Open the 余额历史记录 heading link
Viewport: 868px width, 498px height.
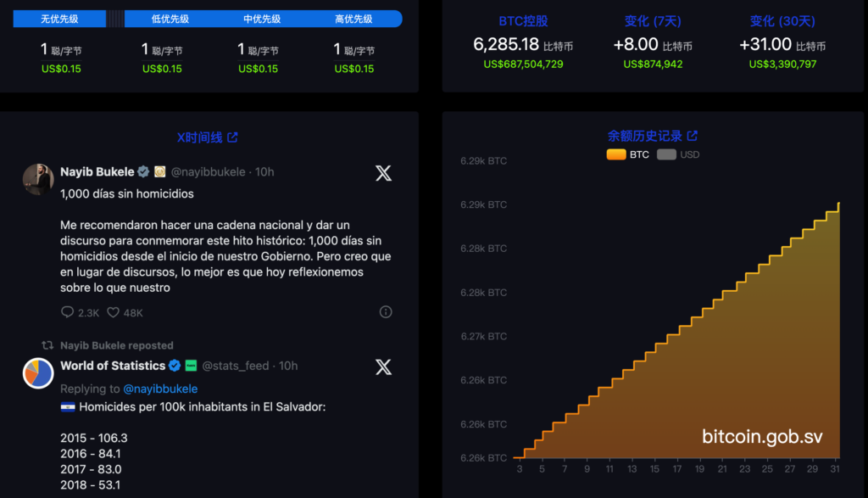[644, 136]
